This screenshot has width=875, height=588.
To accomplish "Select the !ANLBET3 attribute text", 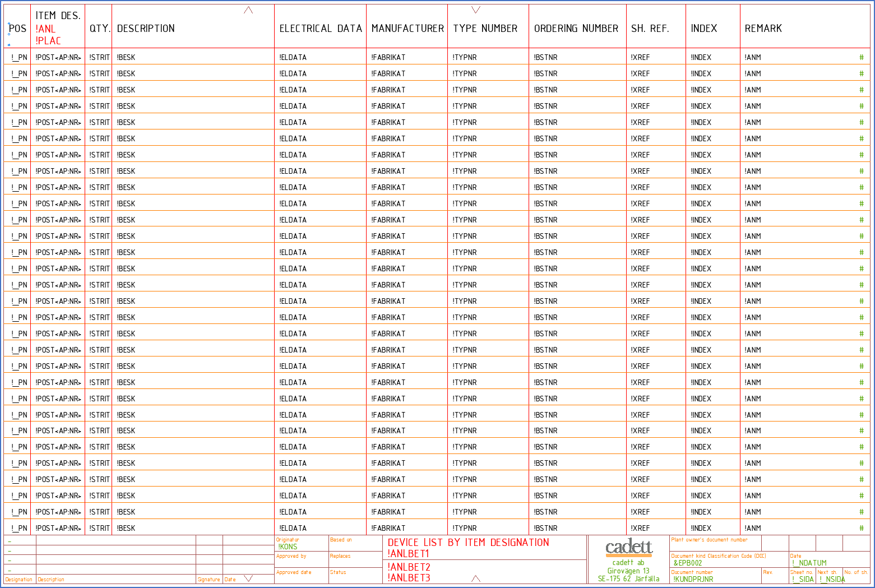I will click(x=409, y=578).
